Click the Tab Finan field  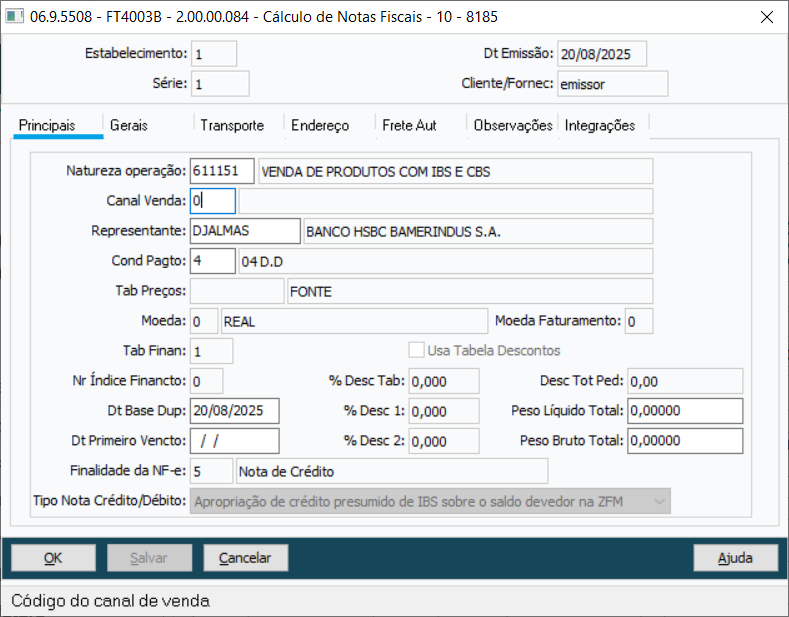tap(211, 351)
